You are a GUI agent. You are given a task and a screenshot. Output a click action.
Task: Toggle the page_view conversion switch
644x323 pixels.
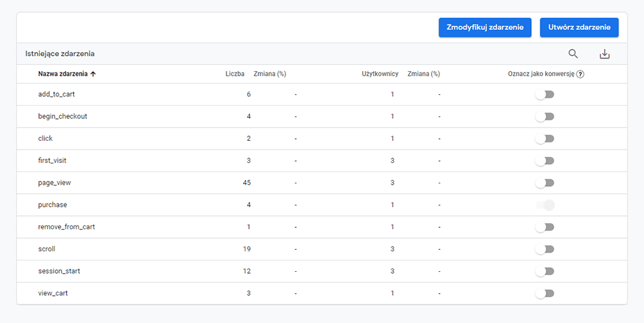tap(545, 183)
